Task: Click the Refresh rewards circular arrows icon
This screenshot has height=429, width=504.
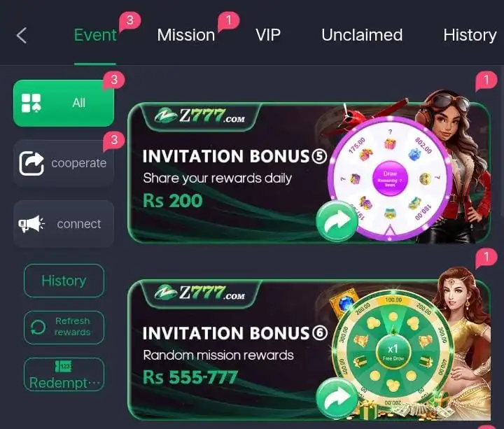Action: (x=38, y=328)
